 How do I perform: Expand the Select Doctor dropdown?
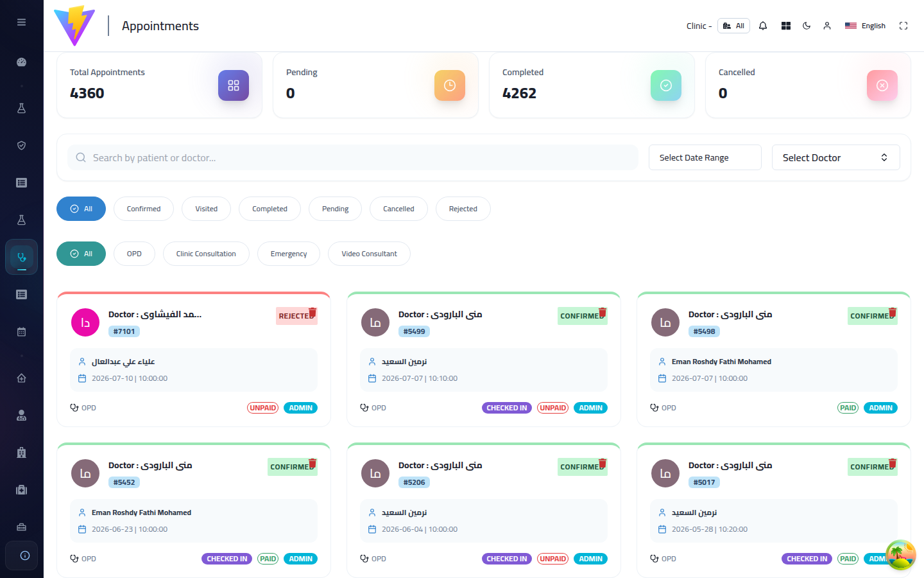pos(836,157)
